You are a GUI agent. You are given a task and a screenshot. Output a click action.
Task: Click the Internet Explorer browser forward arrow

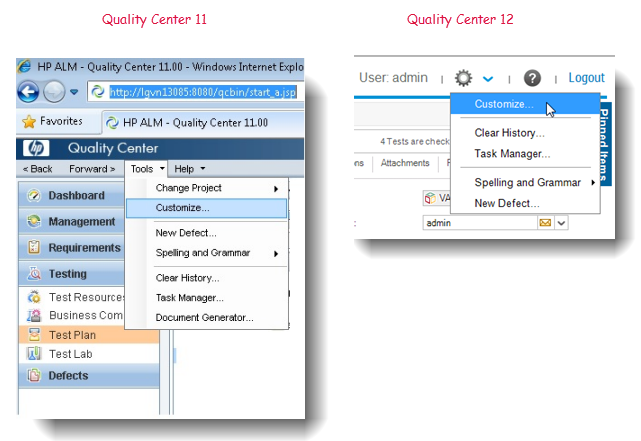(x=54, y=92)
